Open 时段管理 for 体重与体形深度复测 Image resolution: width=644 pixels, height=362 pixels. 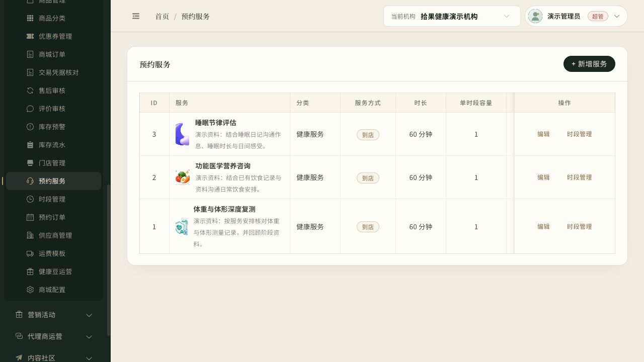coord(579,227)
